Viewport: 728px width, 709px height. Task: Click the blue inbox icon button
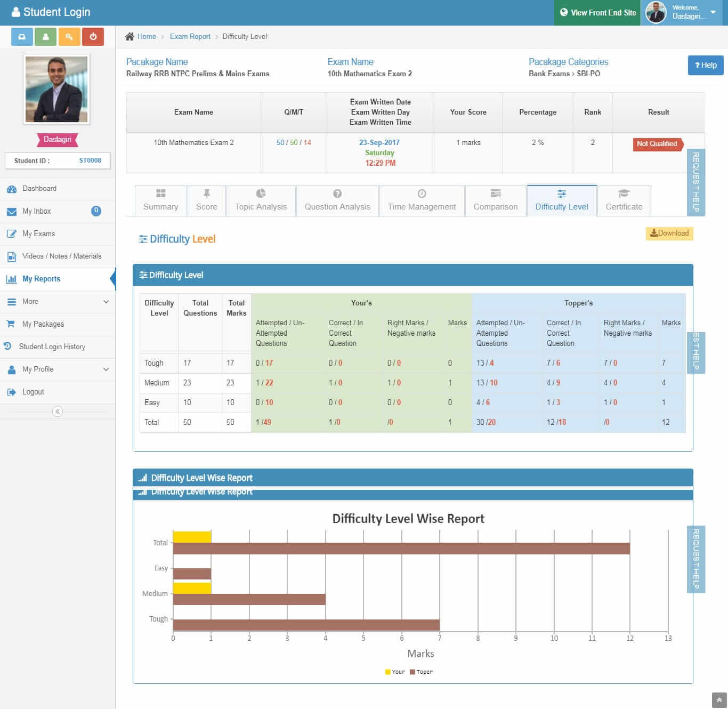[22, 37]
